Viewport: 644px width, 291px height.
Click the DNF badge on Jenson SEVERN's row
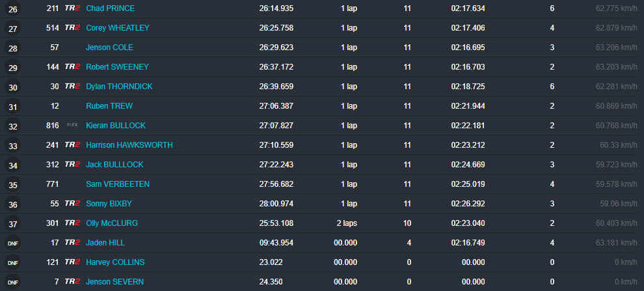[13, 283]
